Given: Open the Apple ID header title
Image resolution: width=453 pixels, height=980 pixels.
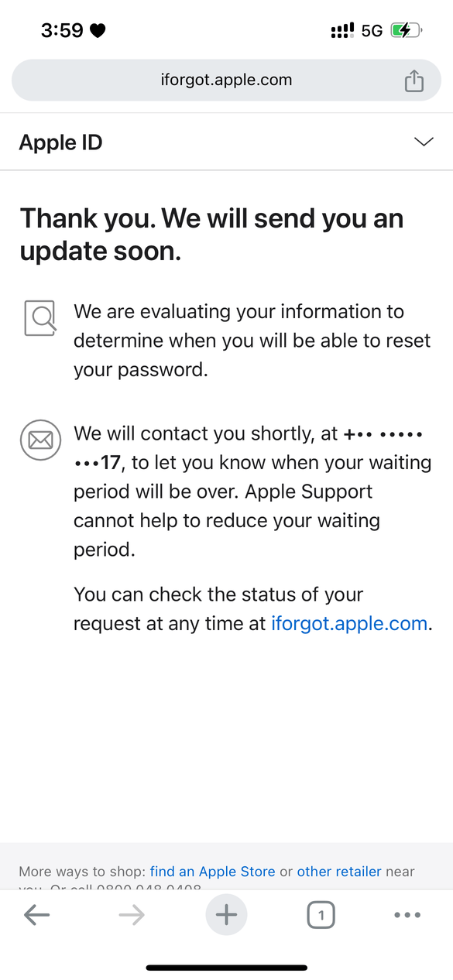Looking at the screenshot, I should [61, 142].
